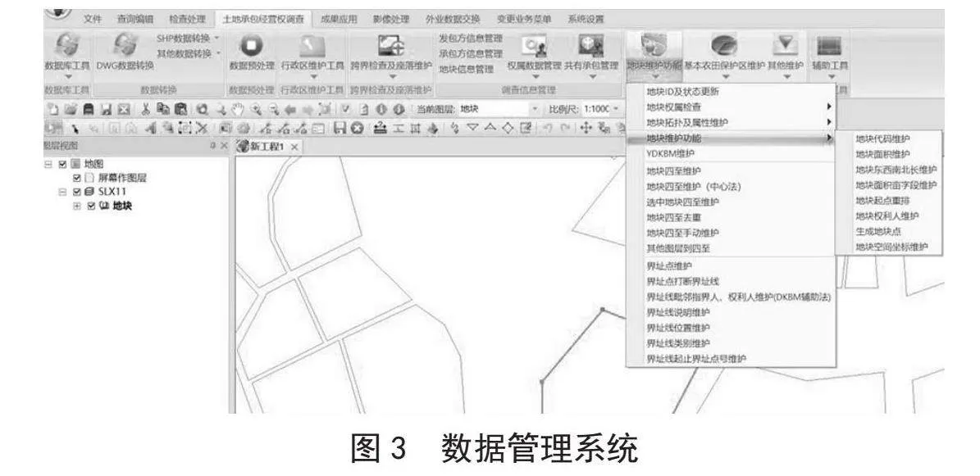The image size is (980, 476).
Task: Click 承包方信息管理 button
Action: [x=471, y=54]
